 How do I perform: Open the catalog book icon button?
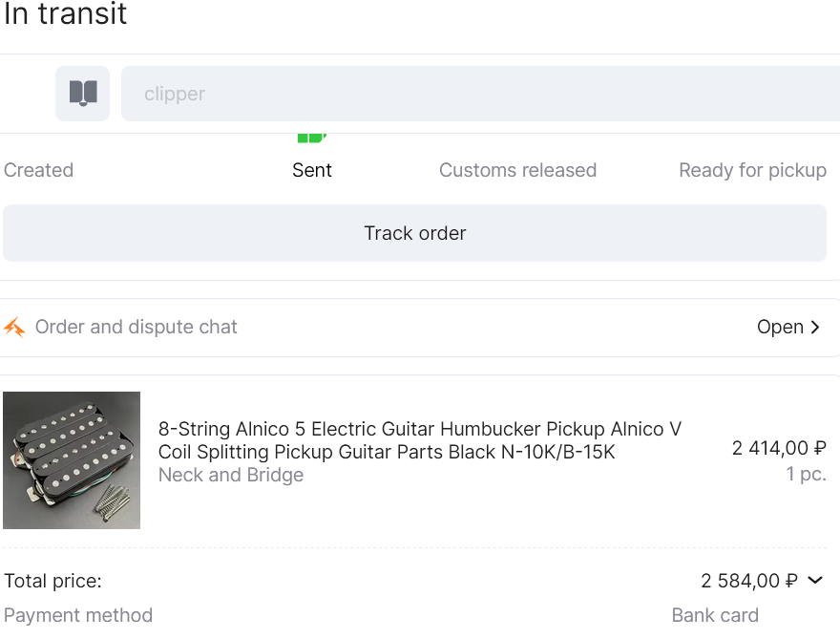pyautogui.click(x=82, y=94)
